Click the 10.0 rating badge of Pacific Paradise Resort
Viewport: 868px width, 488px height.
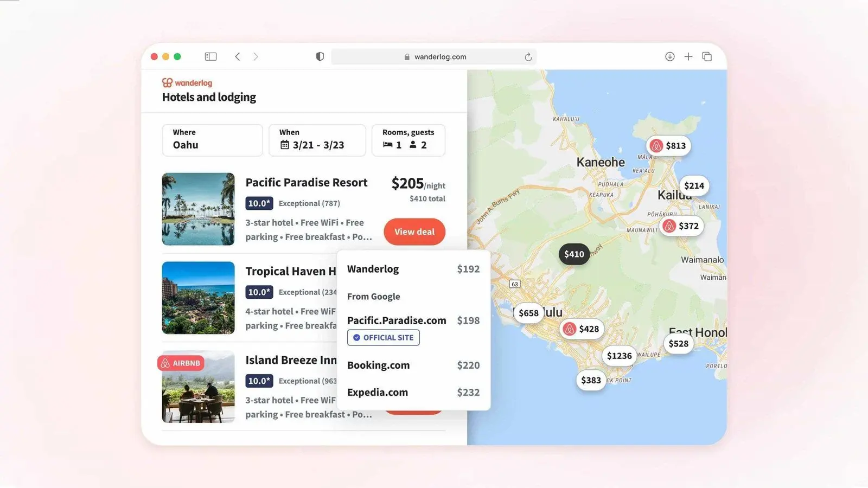tap(259, 203)
